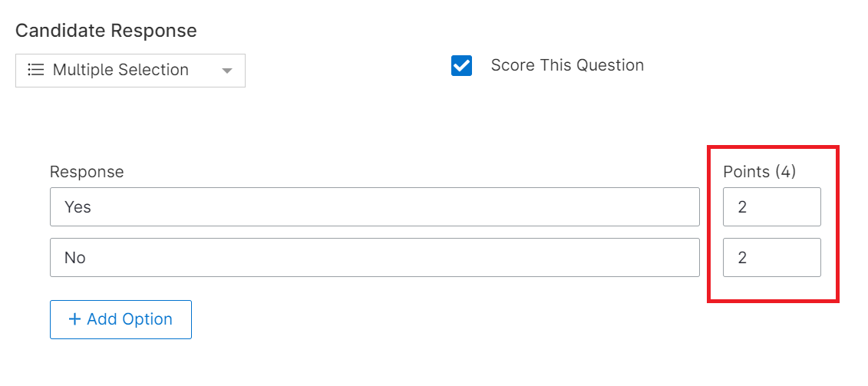Click the "Score This Question" label text
The width and height of the screenshot is (868, 386).
point(567,65)
